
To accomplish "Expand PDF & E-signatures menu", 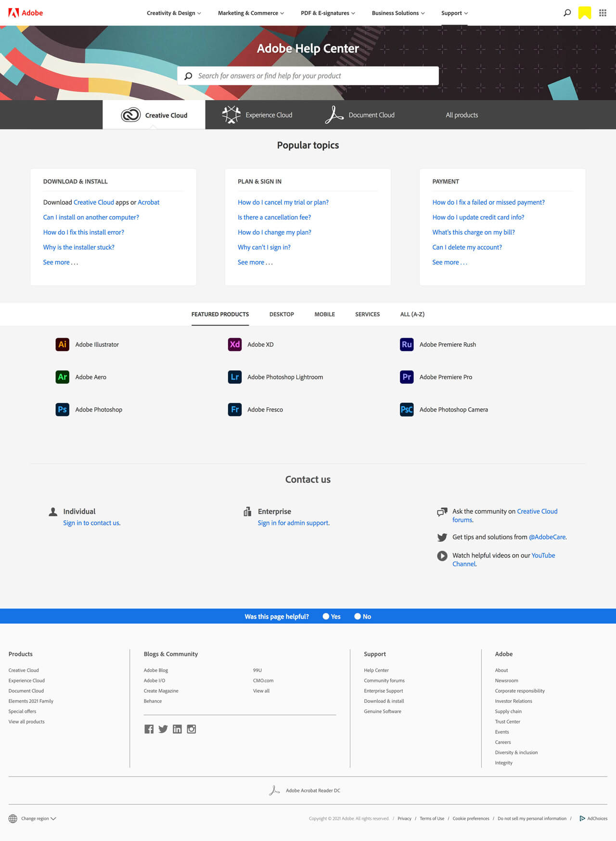I will coord(328,13).
